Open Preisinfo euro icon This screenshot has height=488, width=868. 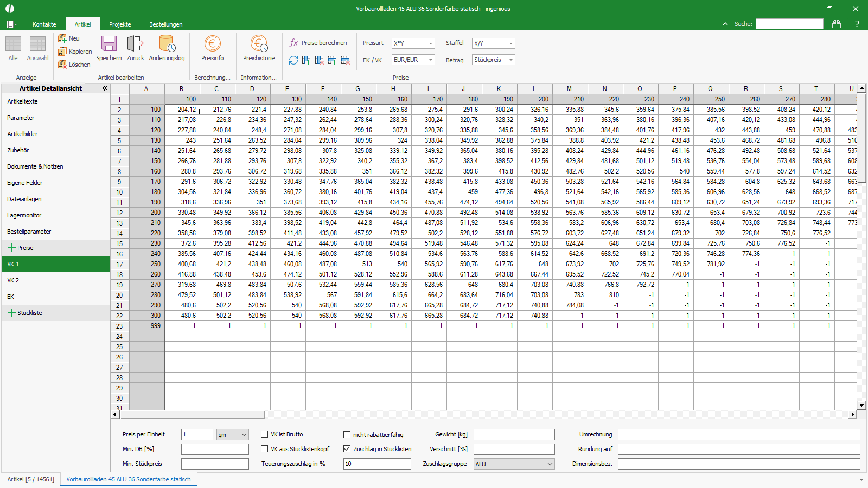point(212,43)
